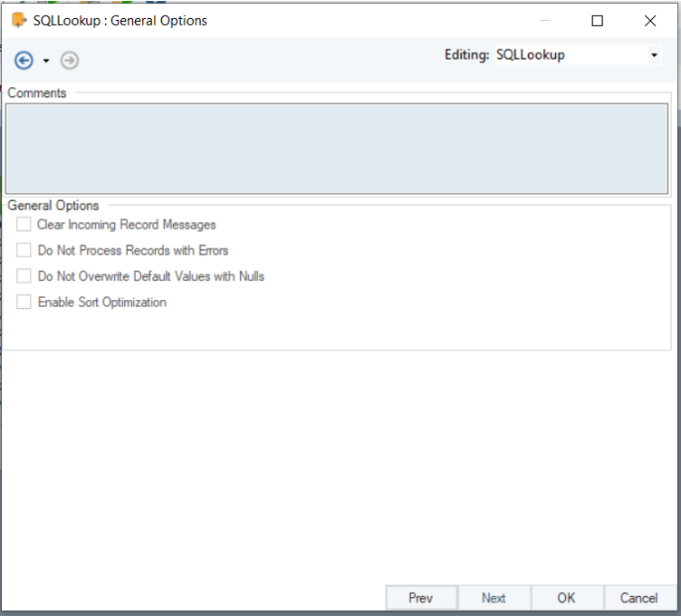Enable Sort Optimization checkbox
Image resolution: width=681 pixels, height=616 pixels.
point(24,302)
